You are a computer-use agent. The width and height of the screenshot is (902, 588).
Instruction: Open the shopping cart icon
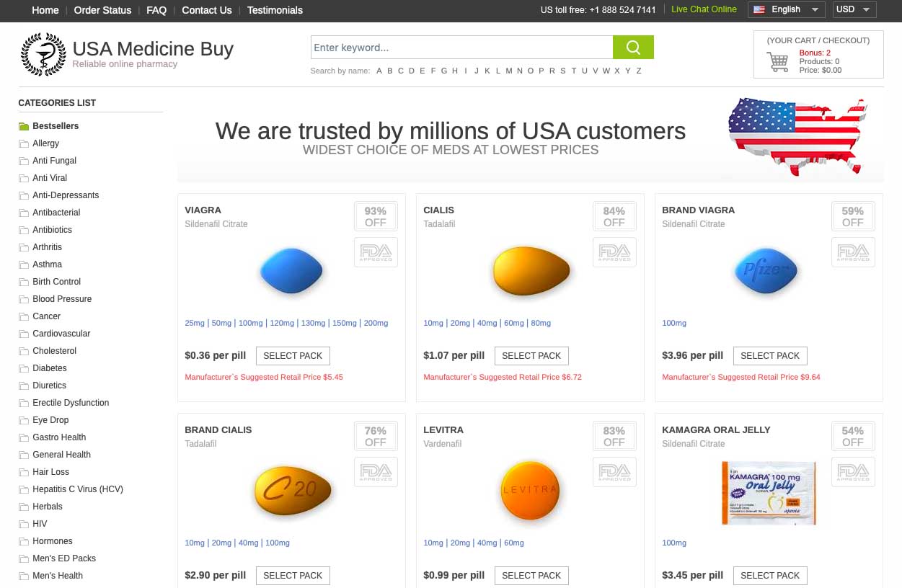pyautogui.click(x=777, y=62)
